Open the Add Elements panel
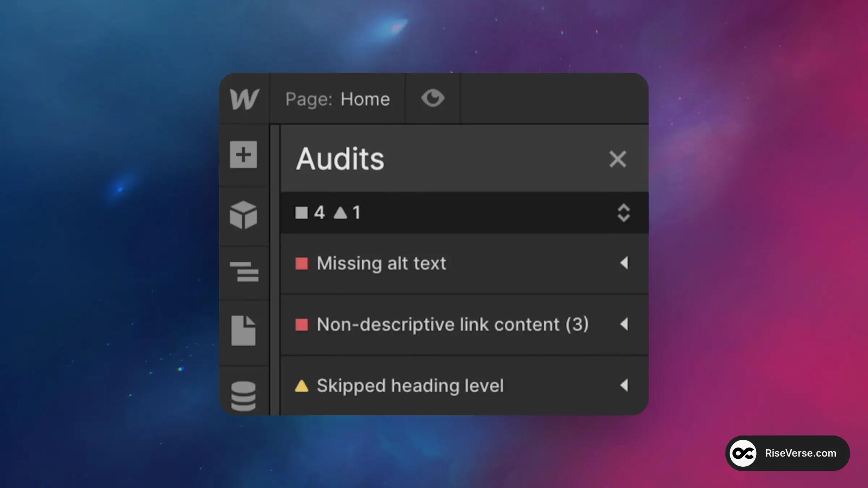This screenshot has height=488, width=868. tap(243, 155)
